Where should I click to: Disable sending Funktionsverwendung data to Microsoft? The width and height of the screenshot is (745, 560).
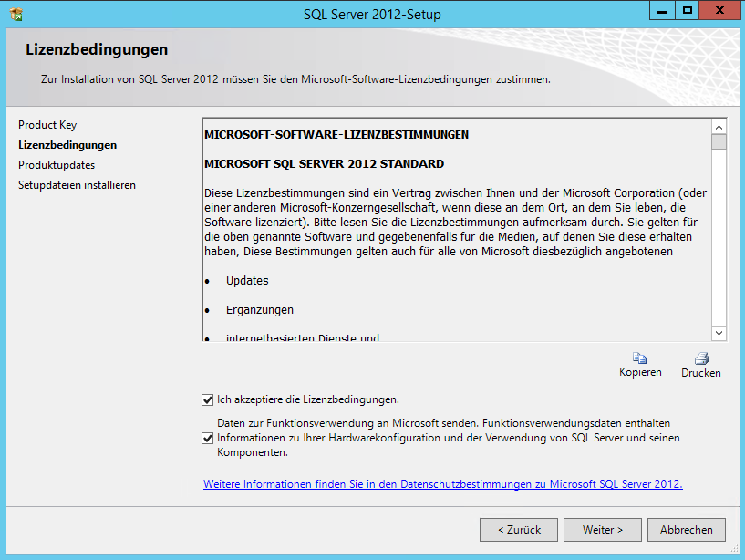[x=208, y=438]
